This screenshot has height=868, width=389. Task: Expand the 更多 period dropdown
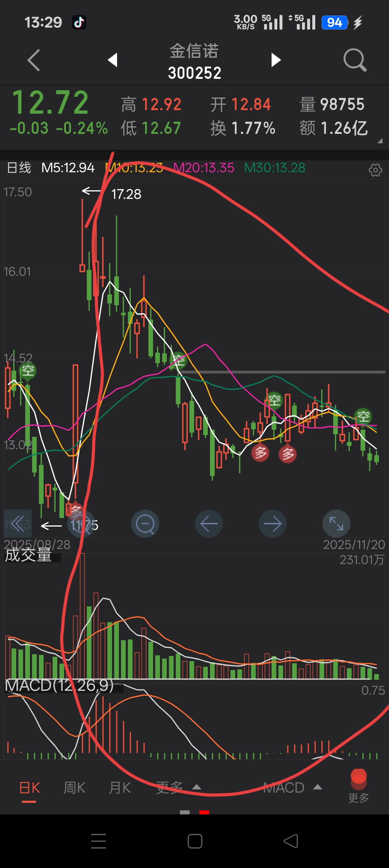tap(179, 788)
